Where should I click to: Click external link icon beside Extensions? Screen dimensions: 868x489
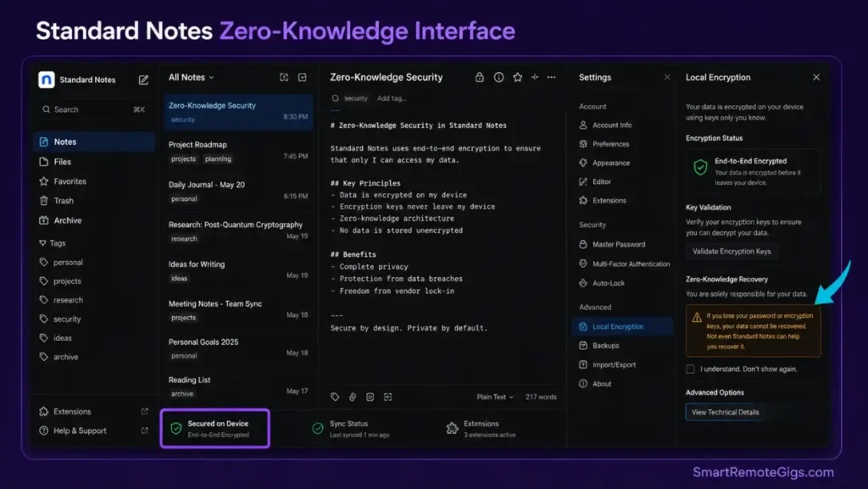point(144,412)
